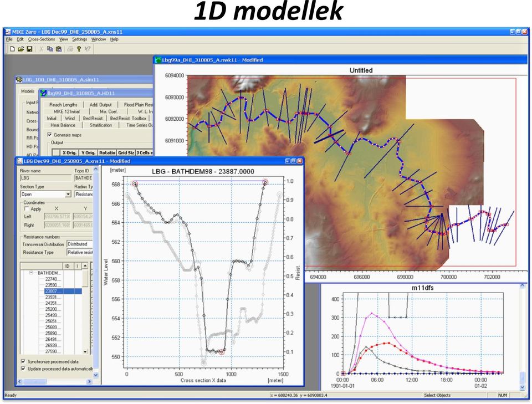Select the Add. Output tab
Viewport: 532px width, 404px height.
[x=100, y=105]
